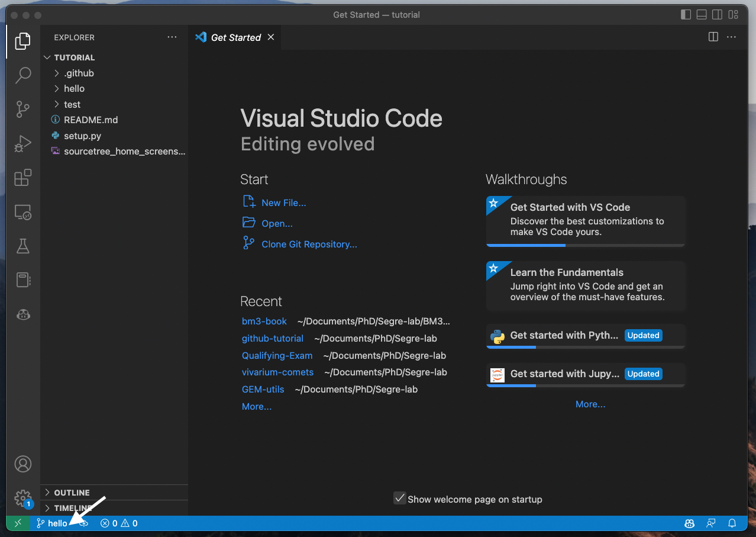Click the New File... link
This screenshot has width=756, height=537.
pyautogui.click(x=284, y=202)
